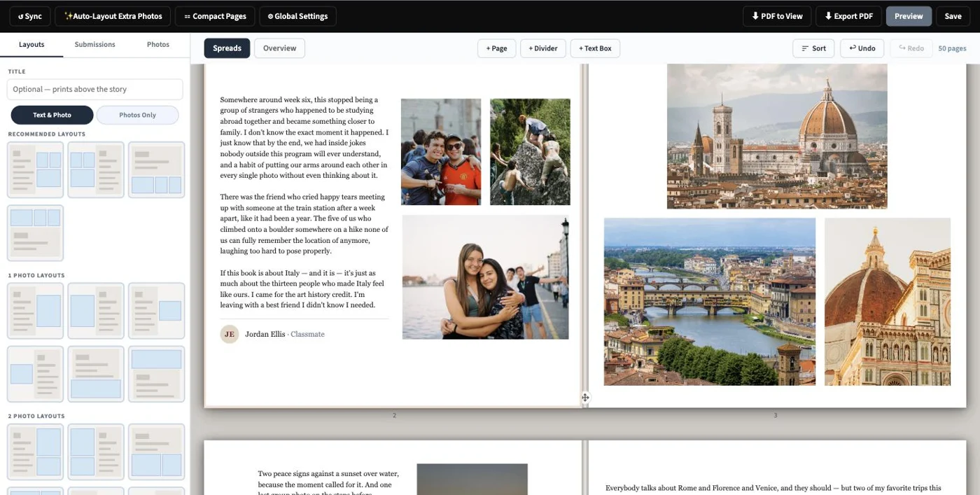
Task: Select the two guys in jerseys photo
Action: click(x=441, y=152)
